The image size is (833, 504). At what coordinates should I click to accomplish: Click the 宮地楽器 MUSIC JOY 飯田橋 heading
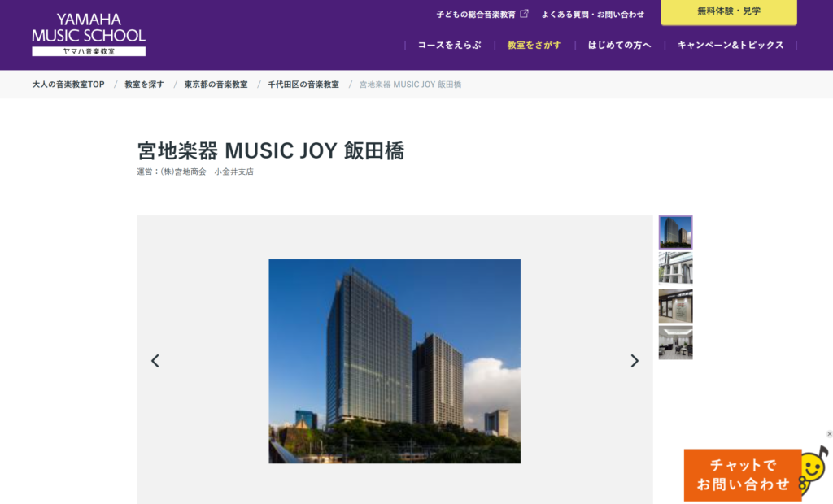(x=271, y=150)
